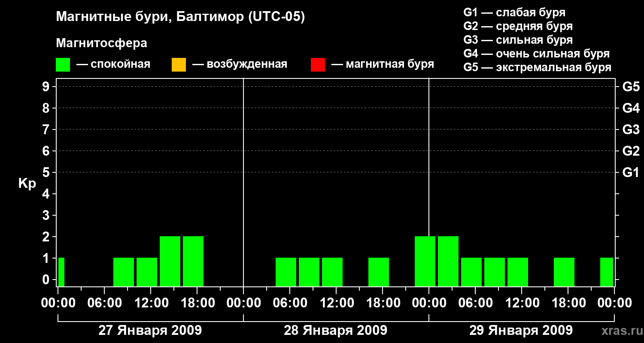Click the '06:00' time label under 28 January

(290, 303)
